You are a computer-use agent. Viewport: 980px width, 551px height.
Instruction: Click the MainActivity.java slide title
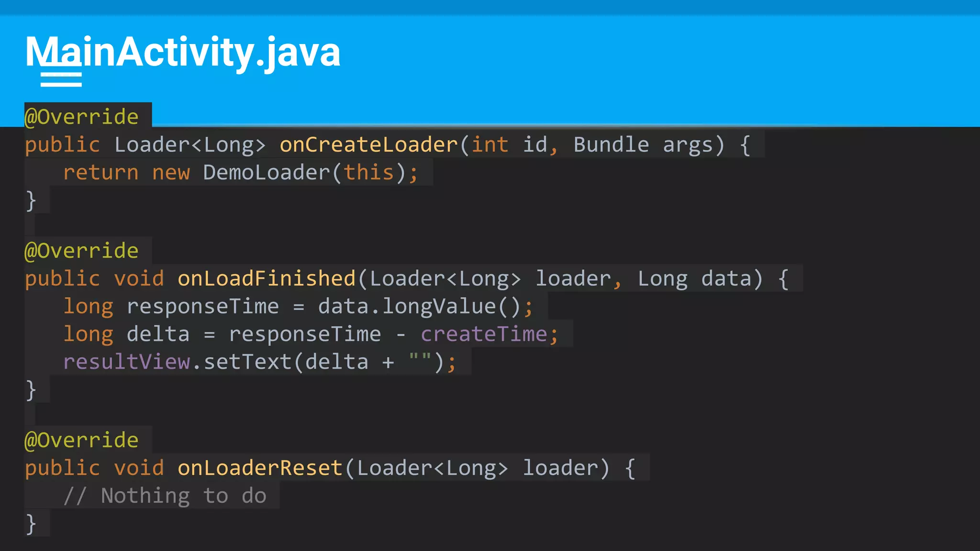point(183,53)
